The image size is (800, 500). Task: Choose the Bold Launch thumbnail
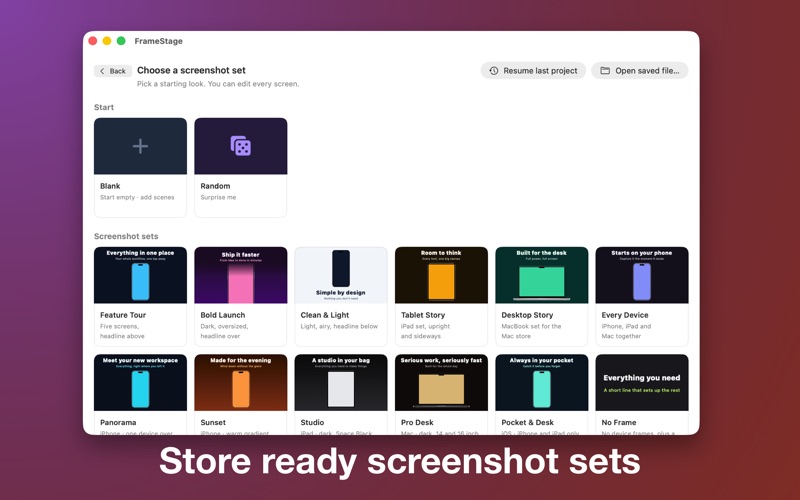point(241,275)
